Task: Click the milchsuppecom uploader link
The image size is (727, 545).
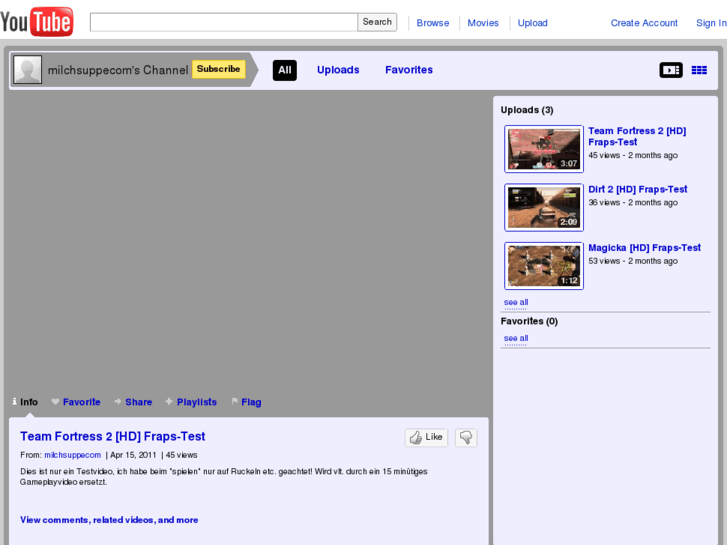Action: click(73, 455)
